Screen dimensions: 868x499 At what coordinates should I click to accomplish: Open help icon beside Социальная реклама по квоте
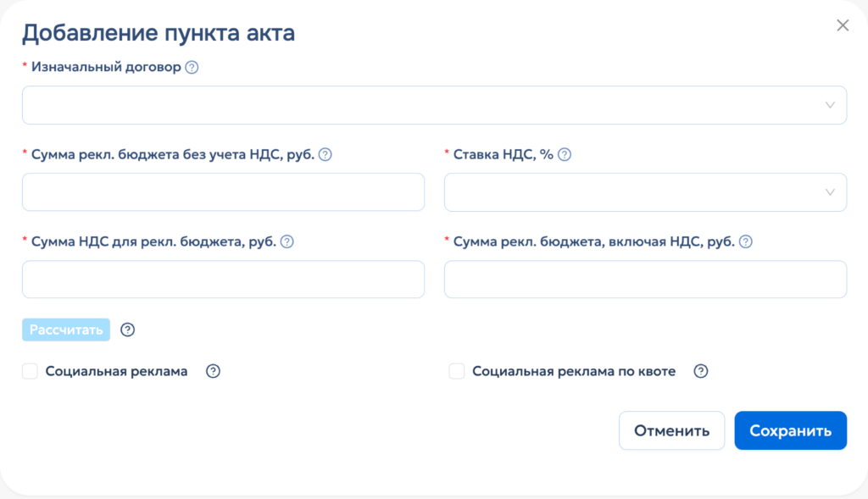point(701,371)
